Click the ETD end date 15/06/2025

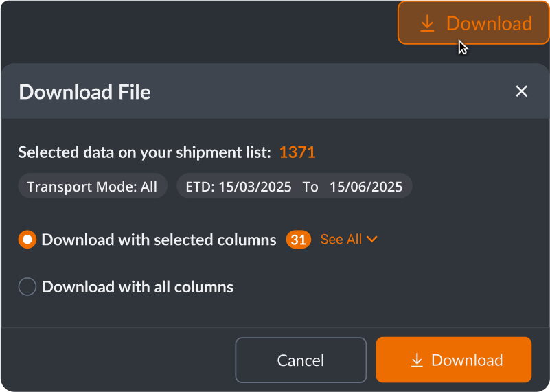coord(366,187)
